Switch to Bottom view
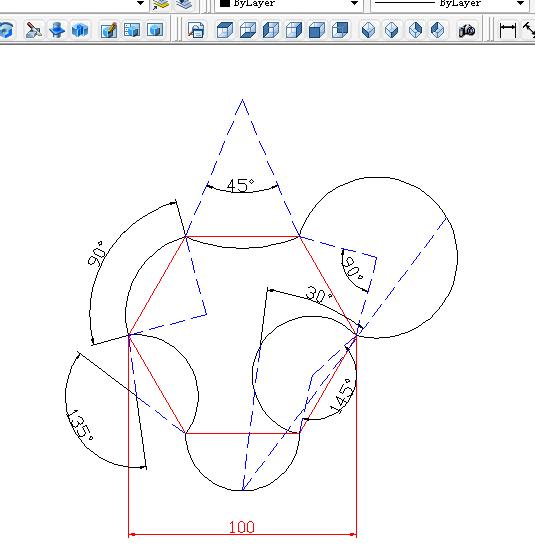 click(248, 30)
